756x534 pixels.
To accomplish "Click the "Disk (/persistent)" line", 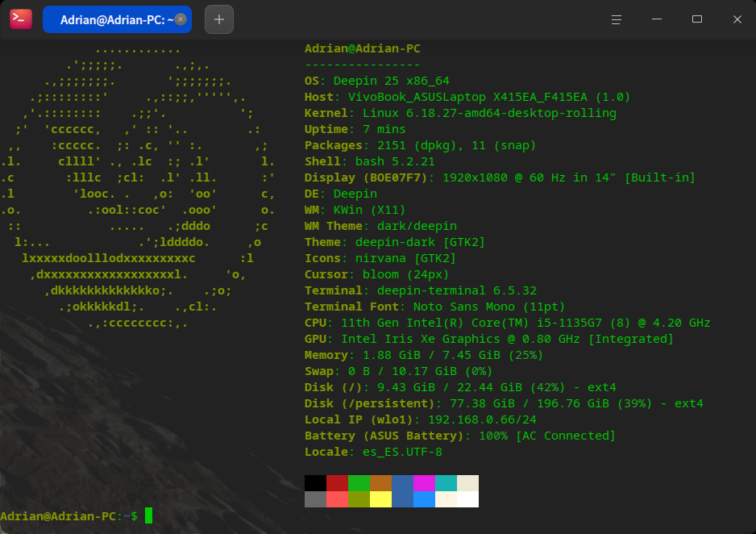I will [x=504, y=403].
